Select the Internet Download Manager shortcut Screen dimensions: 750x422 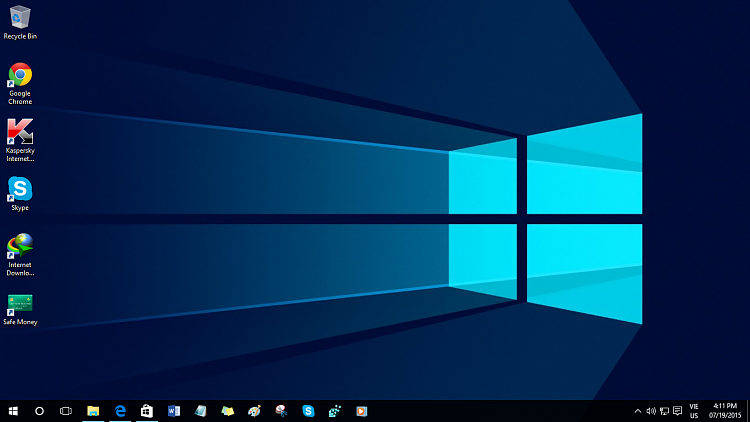20,255
